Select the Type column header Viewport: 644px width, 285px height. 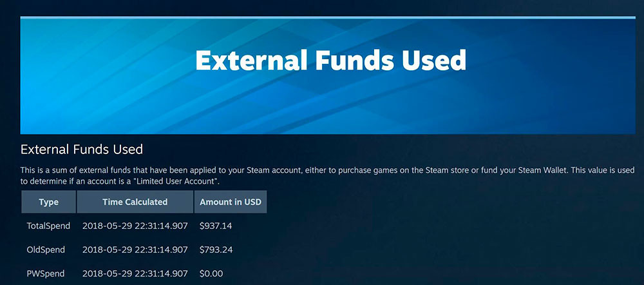pyautogui.click(x=48, y=202)
